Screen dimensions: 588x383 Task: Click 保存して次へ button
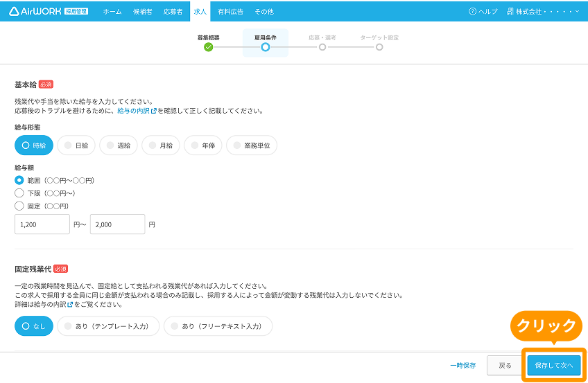coord(554,366)
